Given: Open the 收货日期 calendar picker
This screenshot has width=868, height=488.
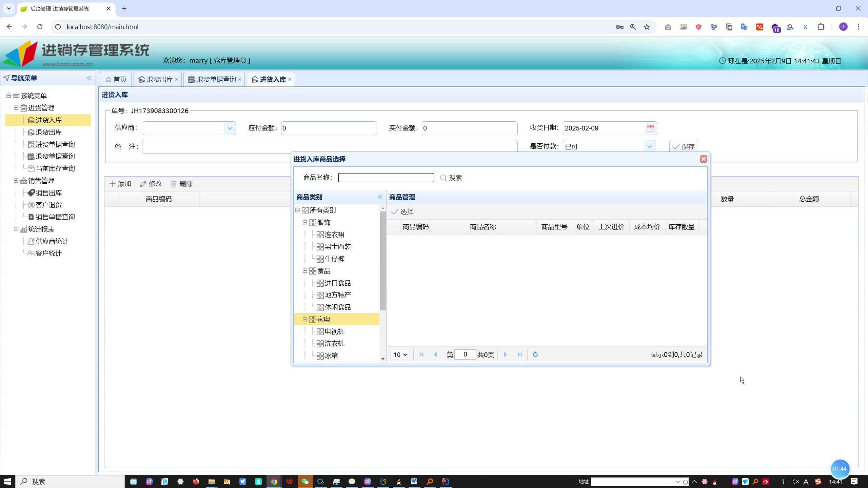Looking at the screenshot, I should [x=650, y=128].
